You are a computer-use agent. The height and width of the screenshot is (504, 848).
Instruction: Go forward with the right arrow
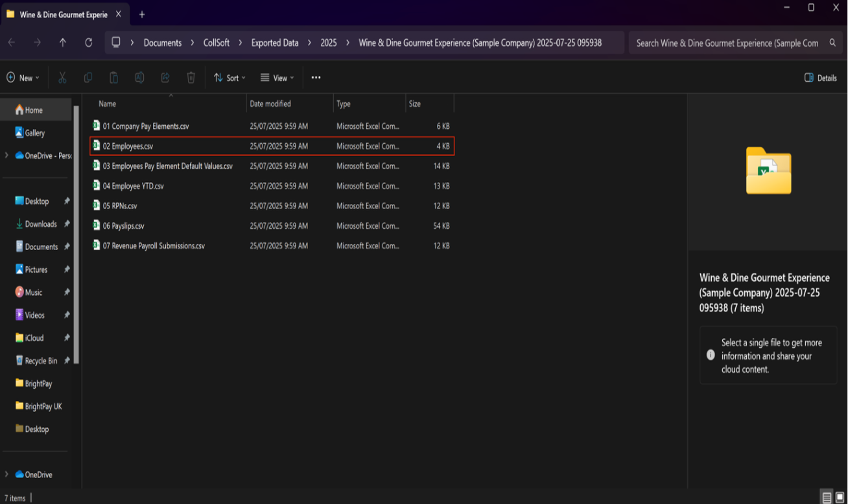coord(37,43)
